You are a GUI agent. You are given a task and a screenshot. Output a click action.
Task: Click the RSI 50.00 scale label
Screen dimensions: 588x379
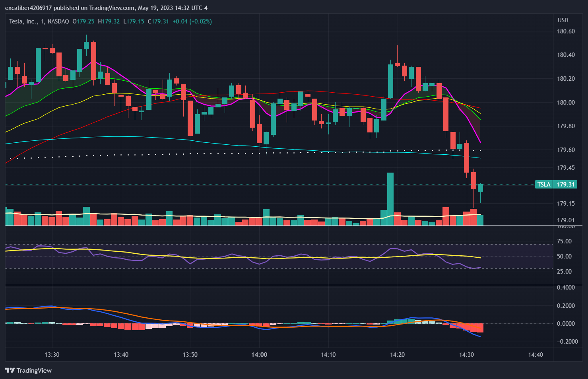pos(565,257)
